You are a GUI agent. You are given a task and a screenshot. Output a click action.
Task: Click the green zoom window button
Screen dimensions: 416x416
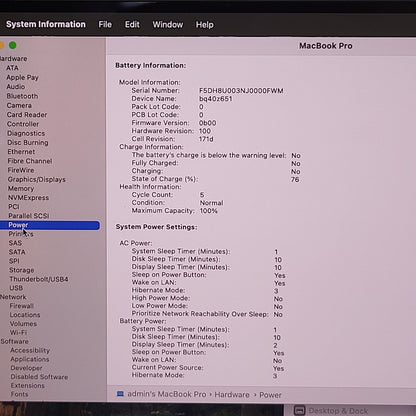click(x=13, y=45)
